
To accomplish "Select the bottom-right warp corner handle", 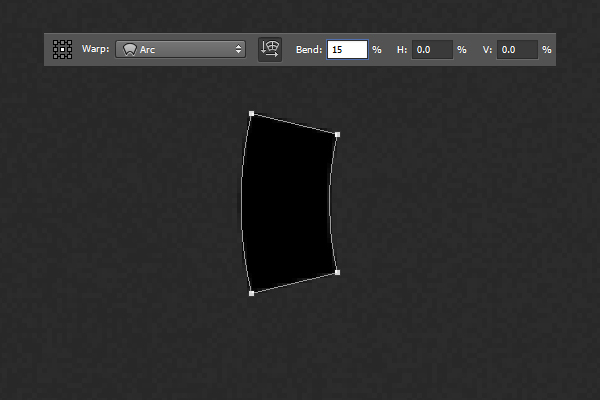I will pyautogui.click(x=337, y=272).
